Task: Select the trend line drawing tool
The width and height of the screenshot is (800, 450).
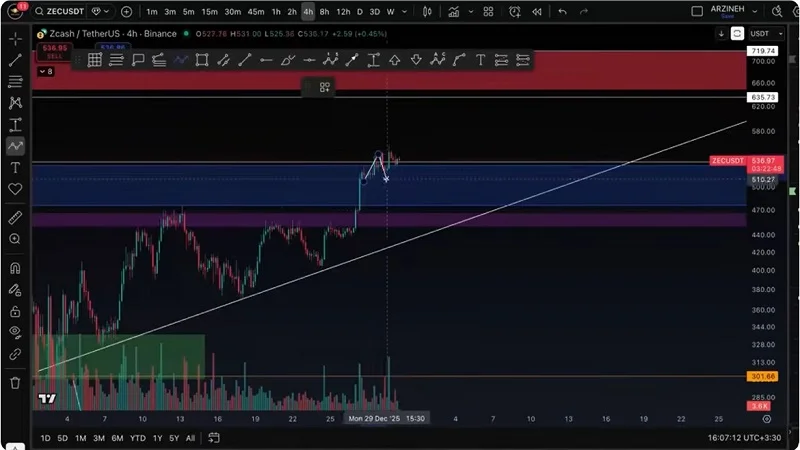Action: [x=15, y=60]
